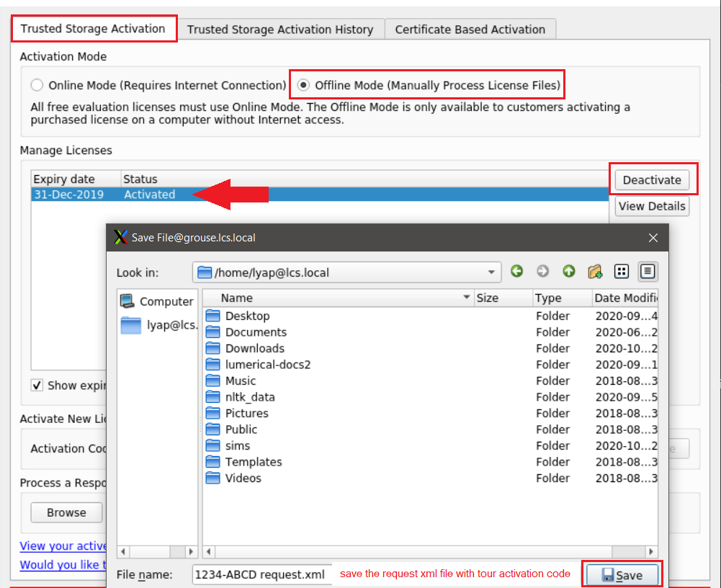Click the forward navigation arrow
The height and width of the screenshot is (588, 721).
click(x=543, y=272)
